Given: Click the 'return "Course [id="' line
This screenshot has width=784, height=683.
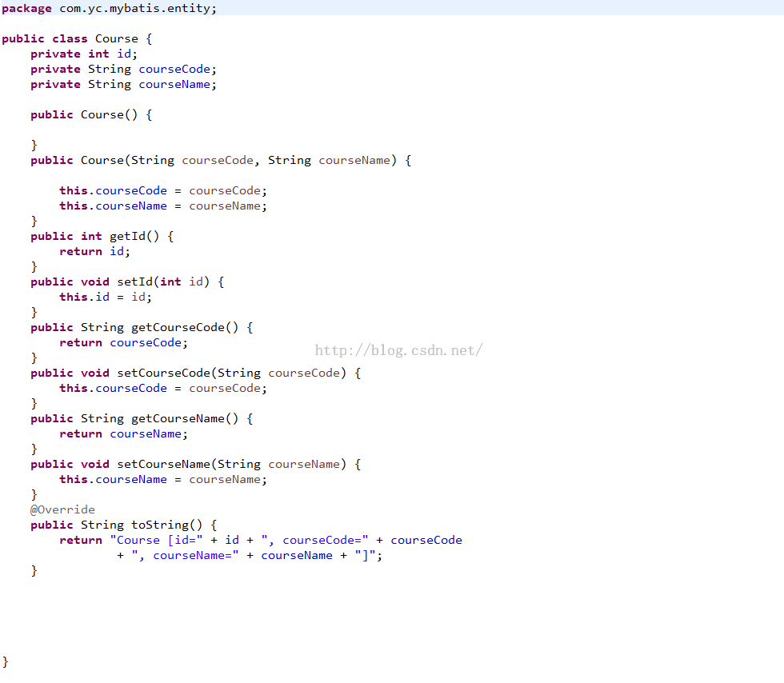Looking at the screenshot, I should pyautogui.click(x=261, y=541).
